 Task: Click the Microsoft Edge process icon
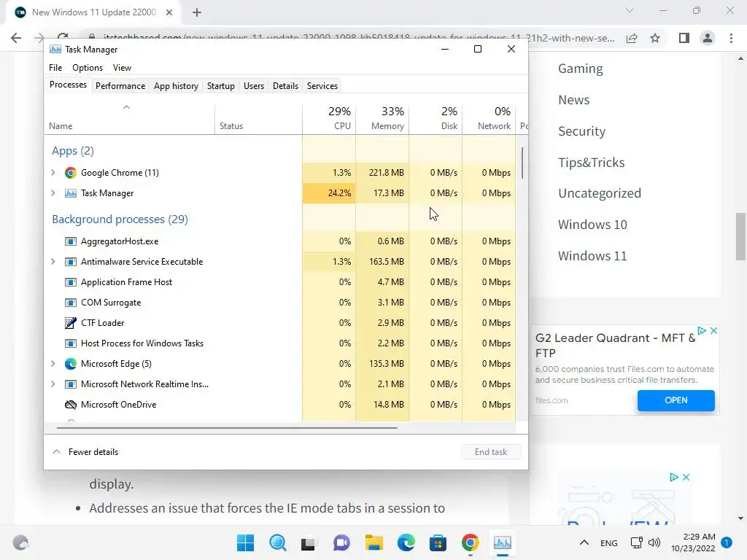click(x=71, y=364)
